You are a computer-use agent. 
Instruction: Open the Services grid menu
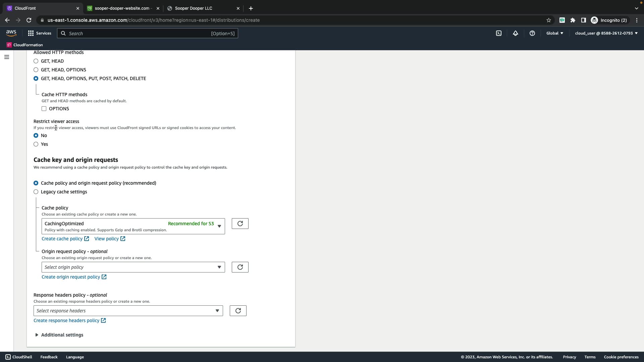tap(39, 33)
